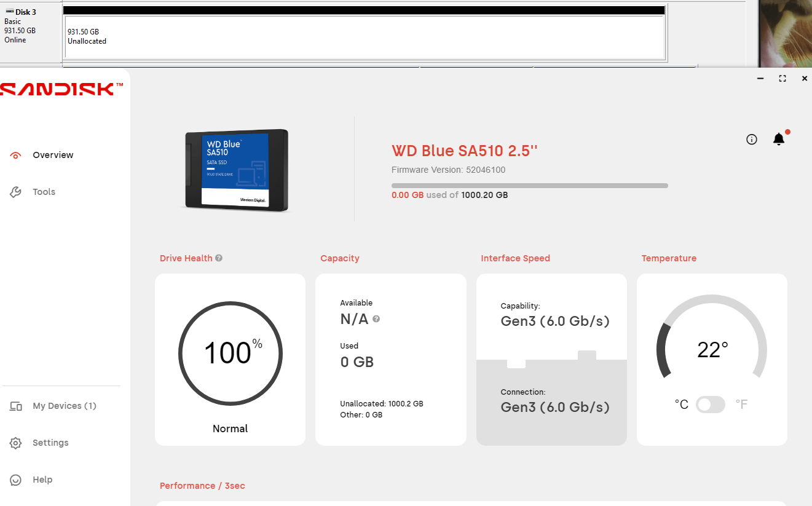Click the Normal health status text
Screen dimensions: 812x506
230,429
